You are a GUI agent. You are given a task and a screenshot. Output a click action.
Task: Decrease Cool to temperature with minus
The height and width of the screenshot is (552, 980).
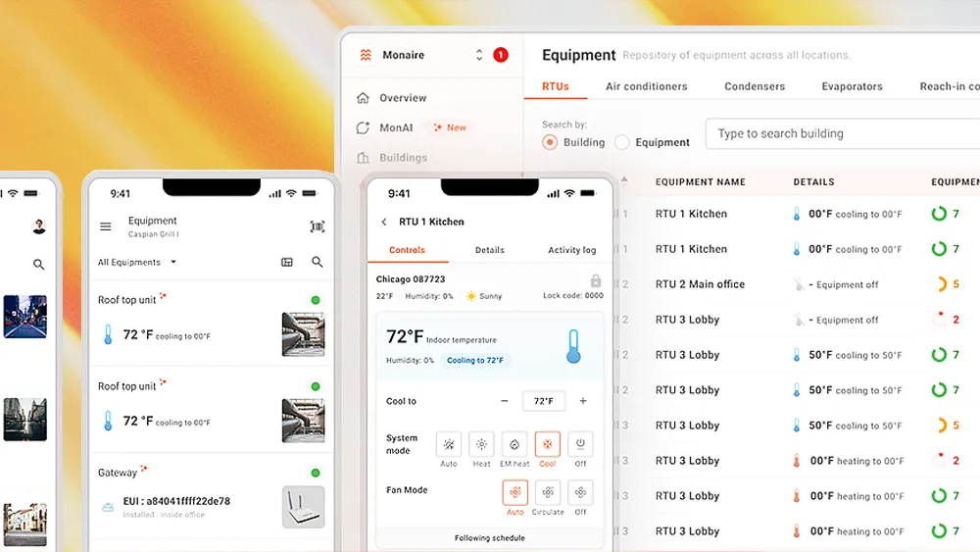tap(505, 401)
